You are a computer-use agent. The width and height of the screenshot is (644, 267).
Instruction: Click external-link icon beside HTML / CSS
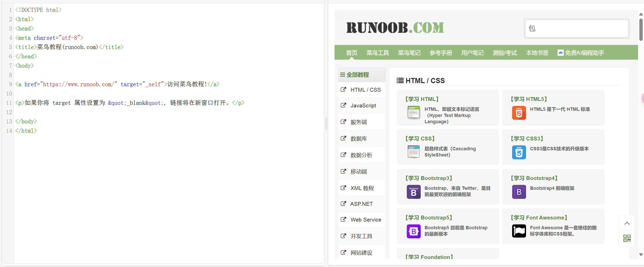pyautogui.click(x=343, y=90)
